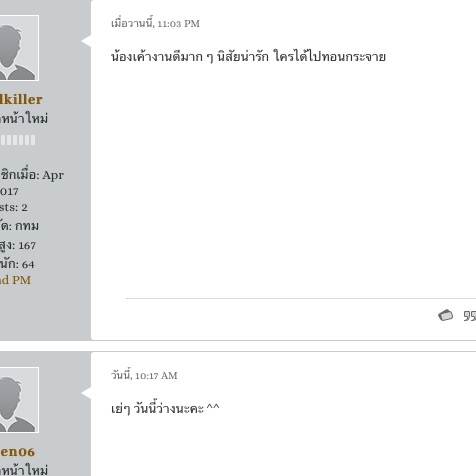Click the first post's Thai message text
Screen dimensions: 476x476
248,57
